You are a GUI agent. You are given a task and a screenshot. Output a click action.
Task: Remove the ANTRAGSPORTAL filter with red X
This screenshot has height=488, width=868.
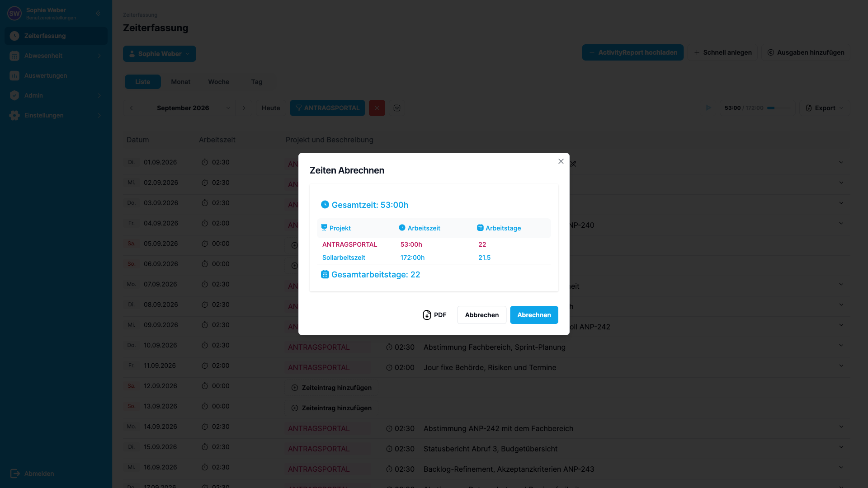377,108
